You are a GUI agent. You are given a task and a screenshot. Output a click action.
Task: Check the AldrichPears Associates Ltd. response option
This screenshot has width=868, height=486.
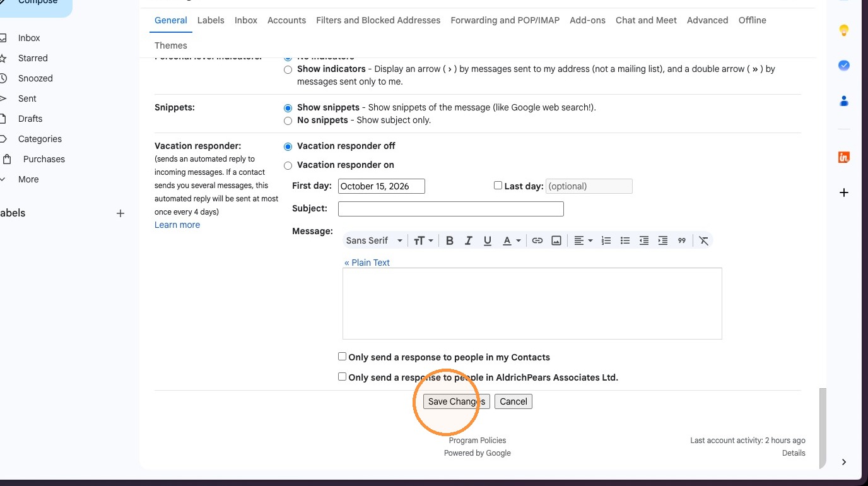pyautogui.click(x=342, y=377)
